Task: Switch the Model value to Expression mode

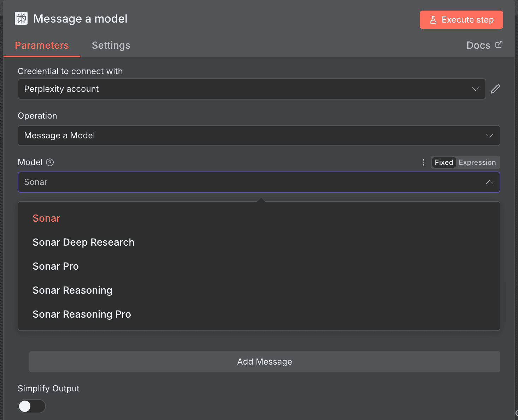Action: [x=477, y=162]
